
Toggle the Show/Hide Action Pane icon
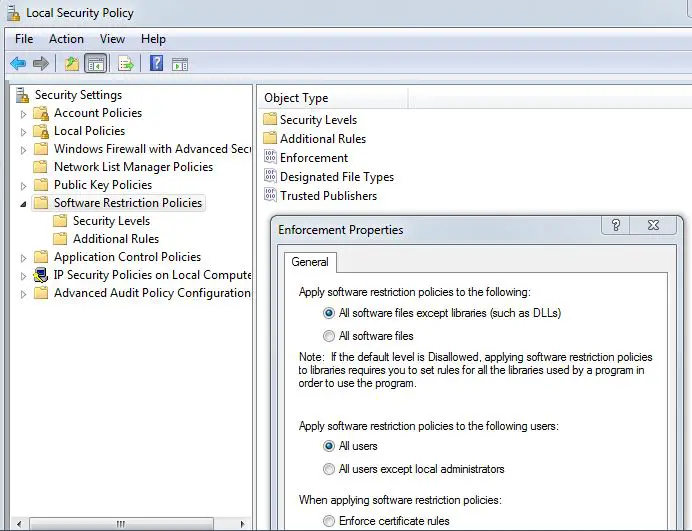pyautogui.click(x=180, y=64)
